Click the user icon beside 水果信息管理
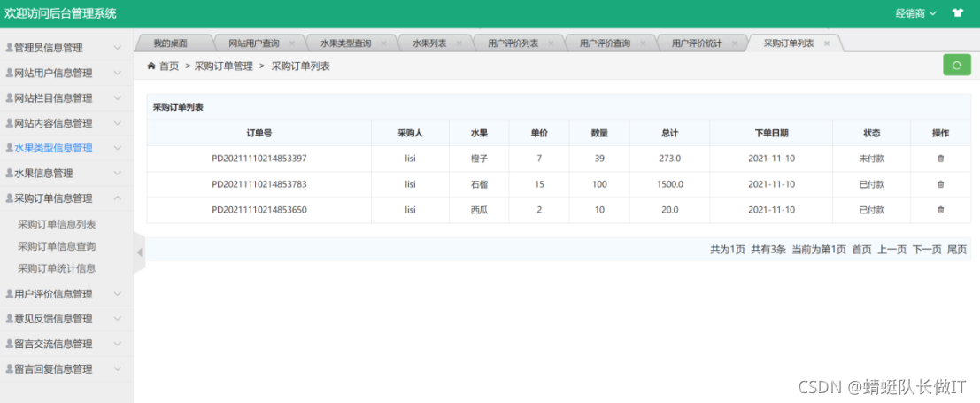Screen dimensions: 980x403 pyautogui.click(x=10, y=173)
